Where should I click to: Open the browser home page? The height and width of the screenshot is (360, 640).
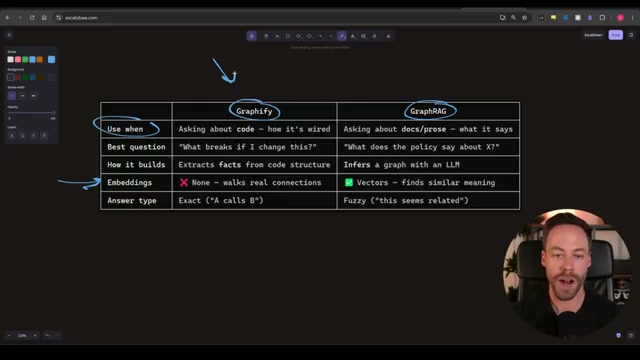44,18
